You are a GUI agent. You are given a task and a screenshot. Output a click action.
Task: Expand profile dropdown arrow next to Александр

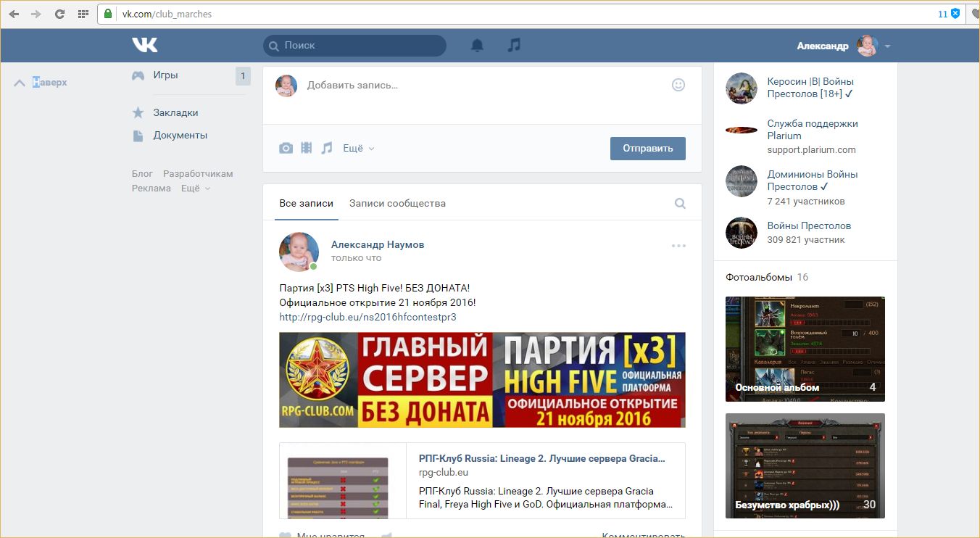tap(887, 46)
